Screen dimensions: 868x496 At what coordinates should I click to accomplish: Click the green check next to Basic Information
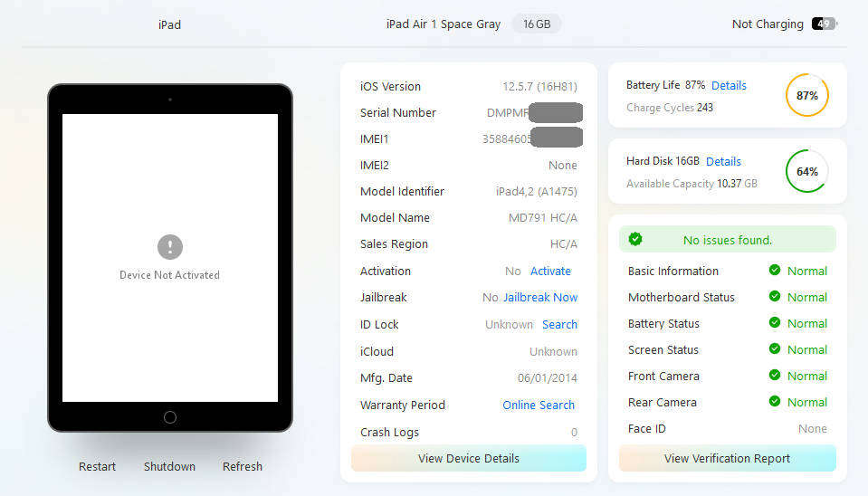pyautogui.click(x=775, y=270)
